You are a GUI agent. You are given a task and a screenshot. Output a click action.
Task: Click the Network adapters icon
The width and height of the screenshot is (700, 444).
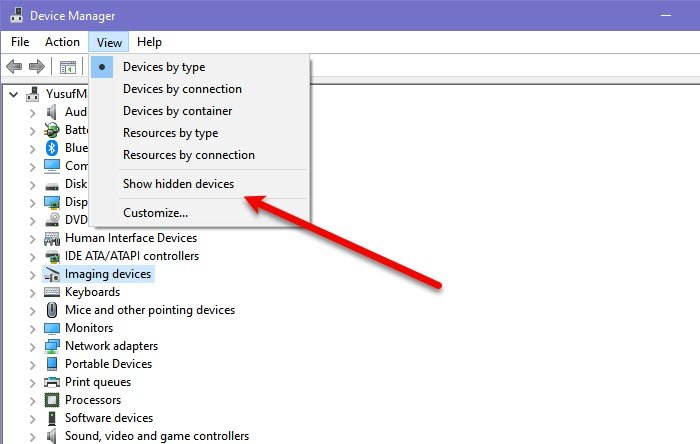pyautogui.click(x=52, y=346)
